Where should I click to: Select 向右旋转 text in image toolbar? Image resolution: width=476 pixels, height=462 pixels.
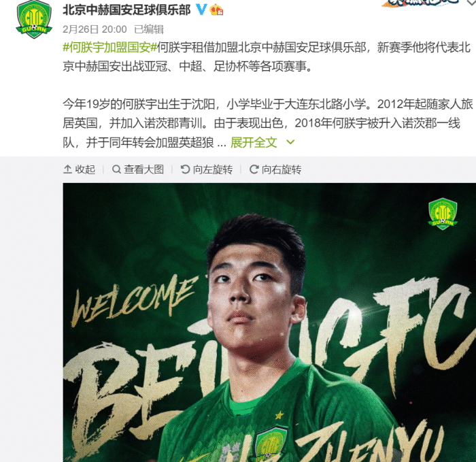pyautogui.click(x=282, y=169)
